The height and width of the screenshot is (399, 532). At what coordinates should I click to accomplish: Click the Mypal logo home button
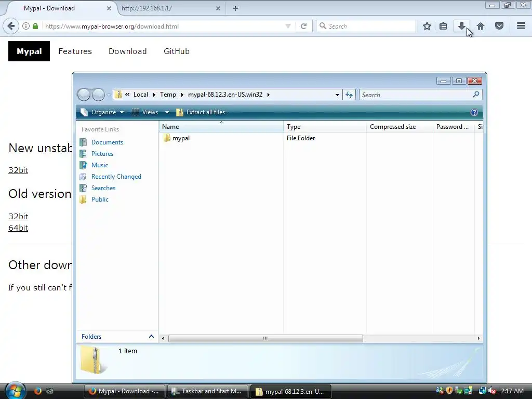tap(29, 51)
